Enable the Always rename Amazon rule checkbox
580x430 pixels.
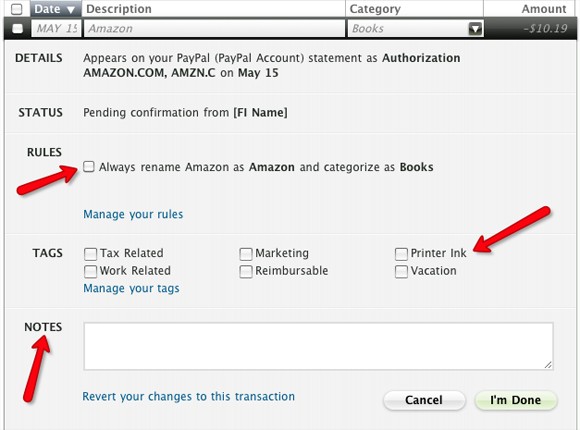point(89,167)
